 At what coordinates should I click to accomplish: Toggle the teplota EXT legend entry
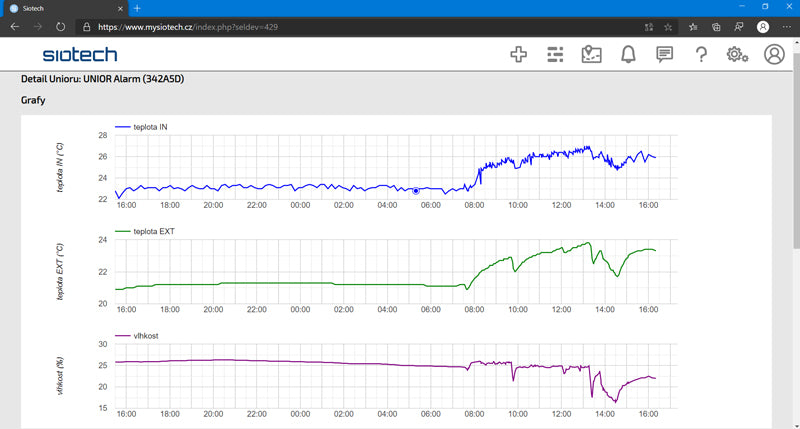click(x=145, y=231)
